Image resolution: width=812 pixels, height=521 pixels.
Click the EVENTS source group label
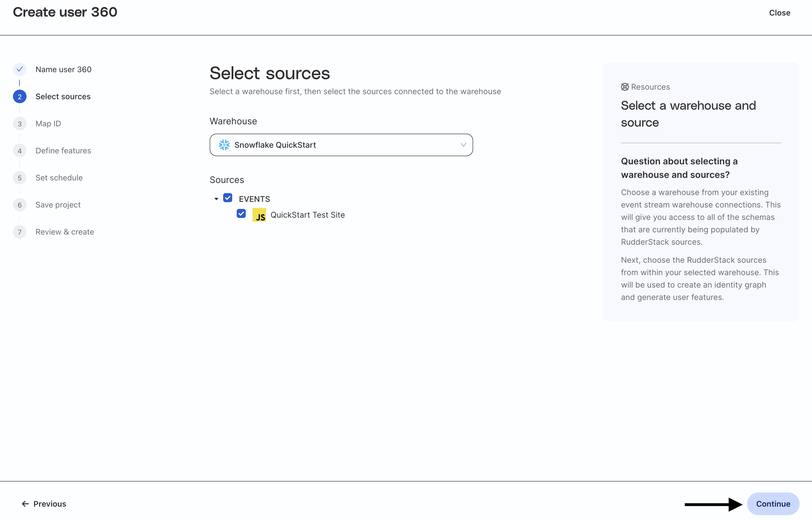click(254, 199)
